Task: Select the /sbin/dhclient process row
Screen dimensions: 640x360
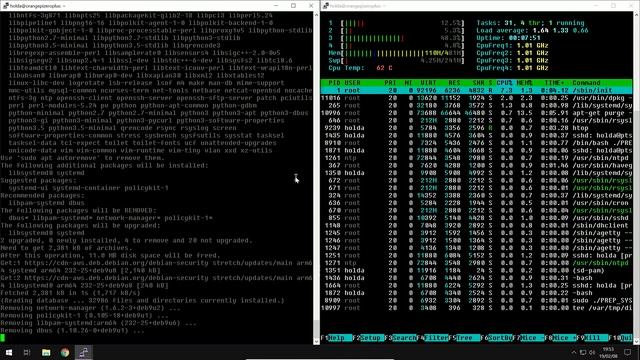Action: (x=477, y=225)
